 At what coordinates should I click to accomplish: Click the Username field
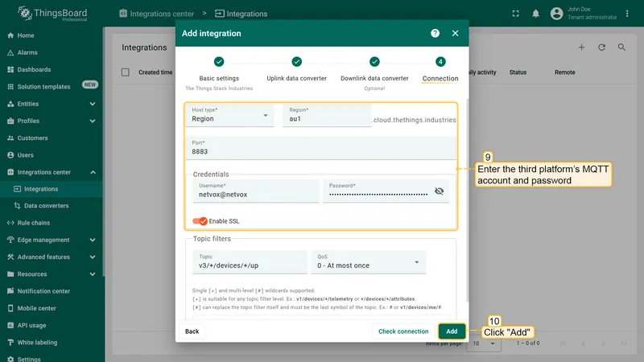pyautogui.click(x=256, y=191)
